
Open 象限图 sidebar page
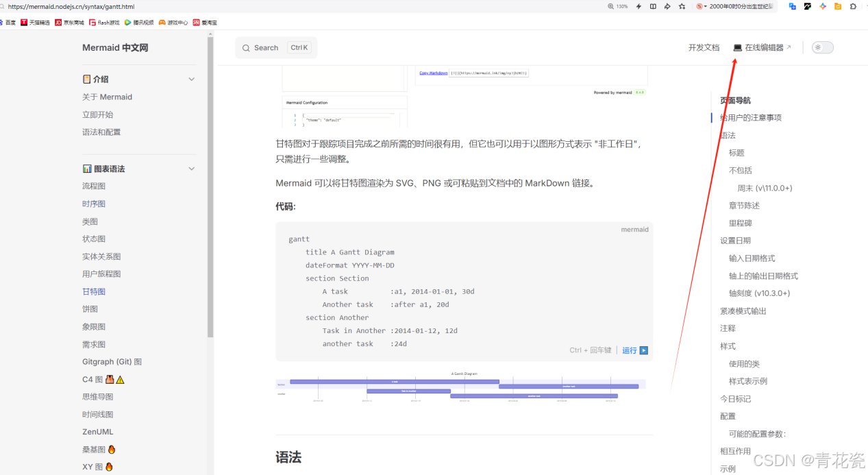[x=94, y=327]
